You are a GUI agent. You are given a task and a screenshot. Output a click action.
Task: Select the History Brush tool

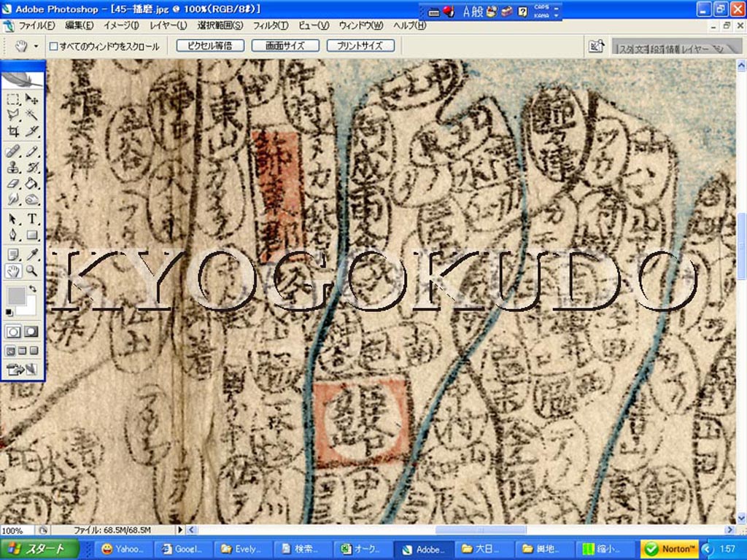point(31,168)
